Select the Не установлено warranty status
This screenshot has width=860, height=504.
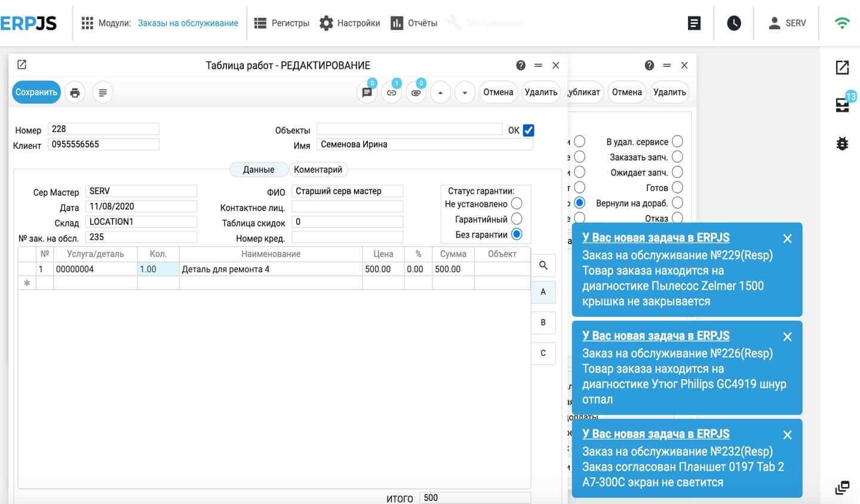point(517,204)
